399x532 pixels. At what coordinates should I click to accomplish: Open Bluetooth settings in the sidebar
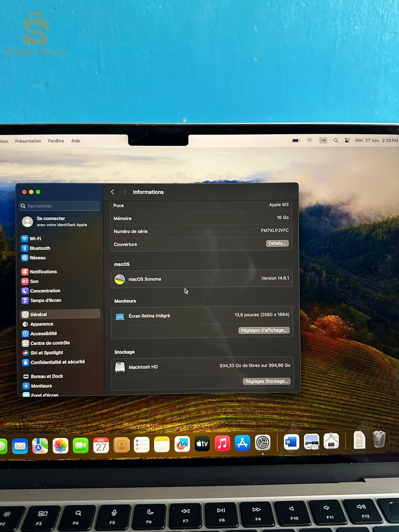point(36,248)
